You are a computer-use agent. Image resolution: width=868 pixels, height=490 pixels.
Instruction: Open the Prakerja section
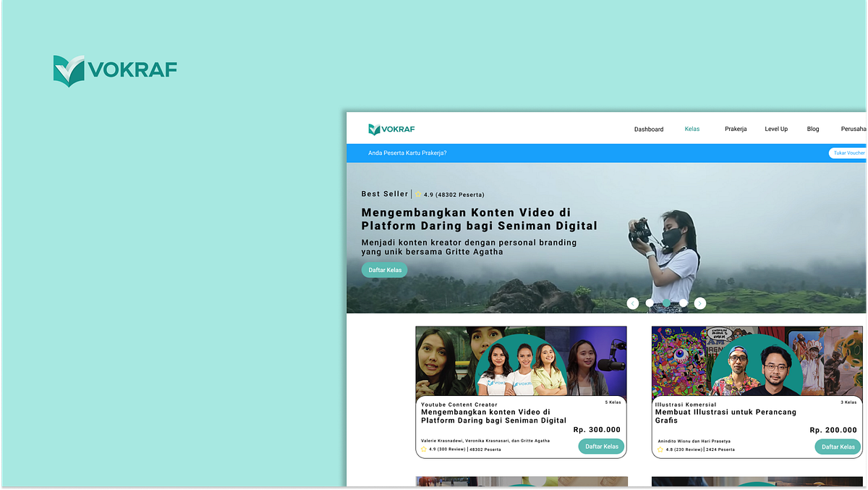[736, 129]
